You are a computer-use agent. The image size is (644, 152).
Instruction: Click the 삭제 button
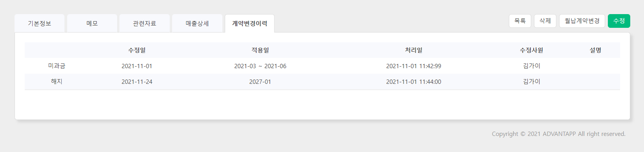tap(545, 21)
